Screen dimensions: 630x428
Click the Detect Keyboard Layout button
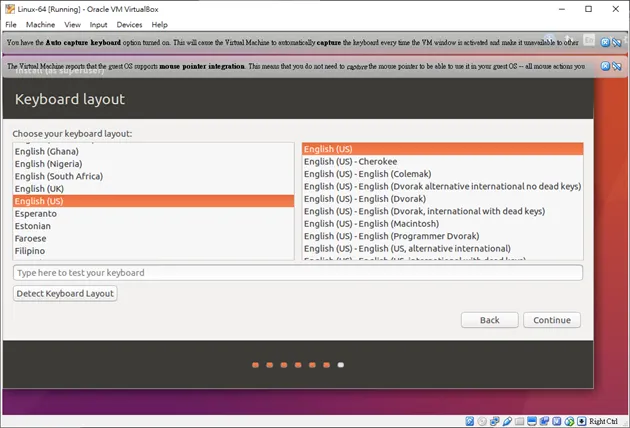65,293
